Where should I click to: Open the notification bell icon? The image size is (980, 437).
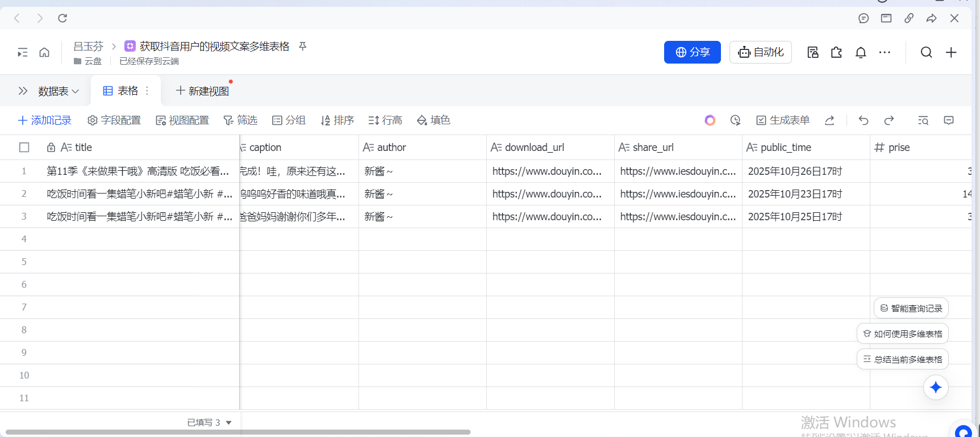[861, 53]
